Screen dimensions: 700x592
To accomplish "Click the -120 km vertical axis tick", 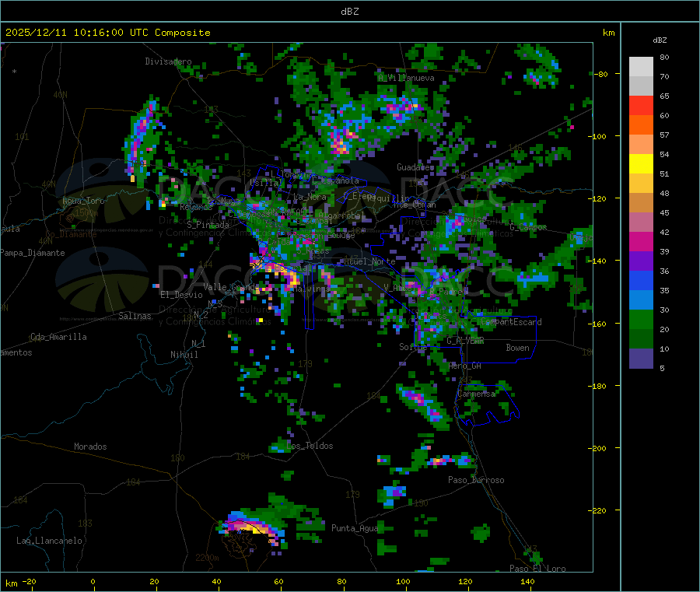I will 599,198.
